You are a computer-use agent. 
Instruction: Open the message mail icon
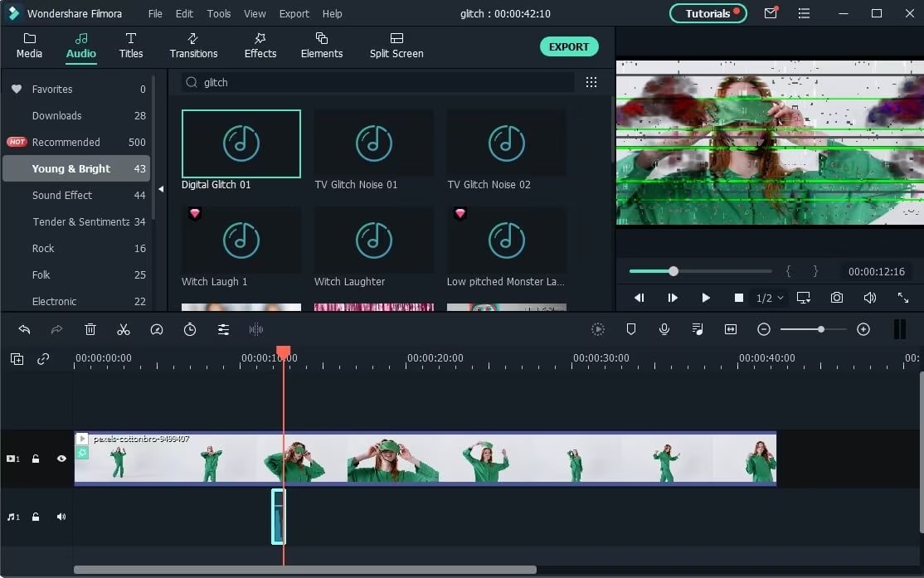coord(771,13)
